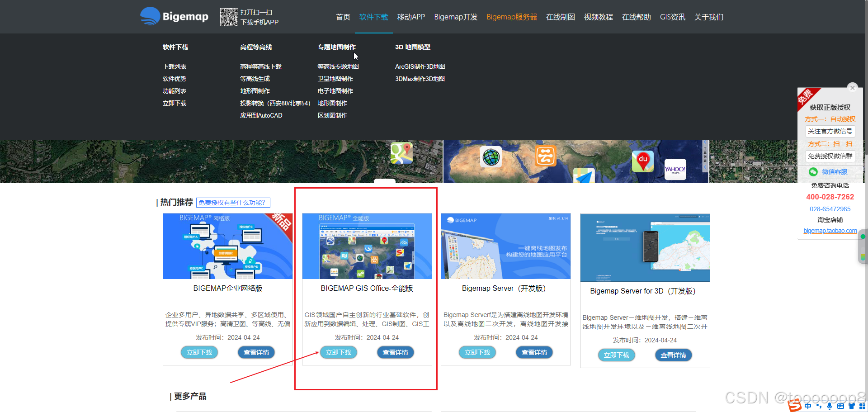
Task: Open the soft keyboard icon in the Sogou bar
Action: (x=840, y=406)
